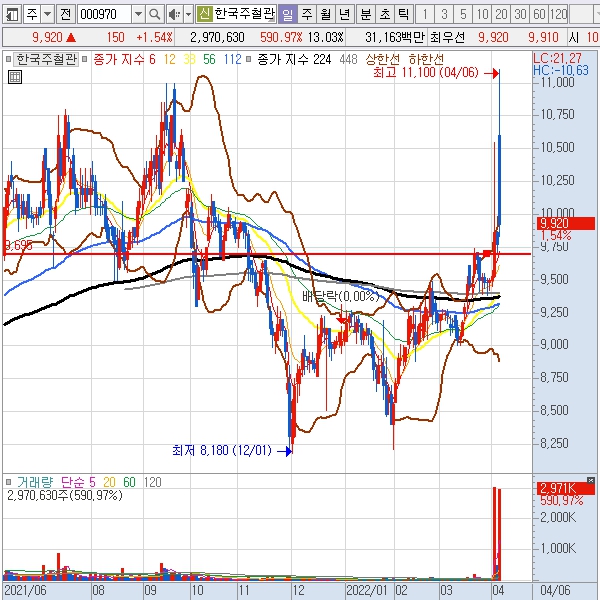The height and width of the screenshot is (600, 600).
Task: Click the gray 120 volume average legend
Action: click(x=153, y=482)
